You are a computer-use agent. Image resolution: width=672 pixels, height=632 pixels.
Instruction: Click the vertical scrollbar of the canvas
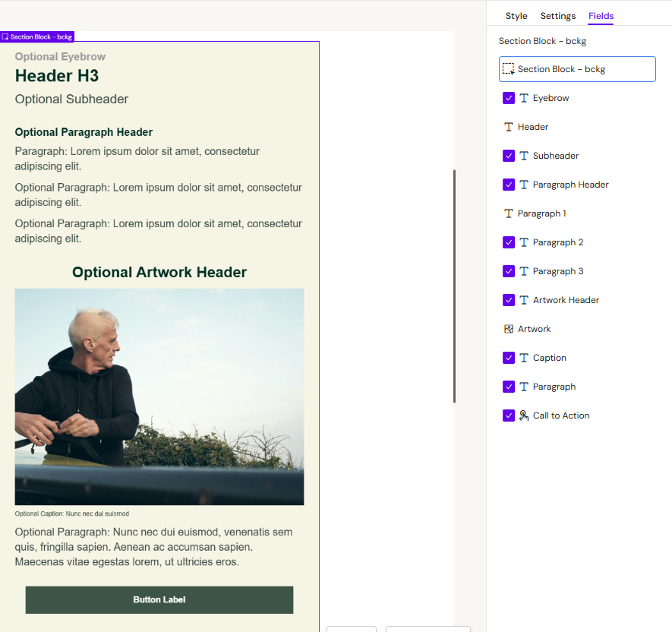tap(454, 286)
